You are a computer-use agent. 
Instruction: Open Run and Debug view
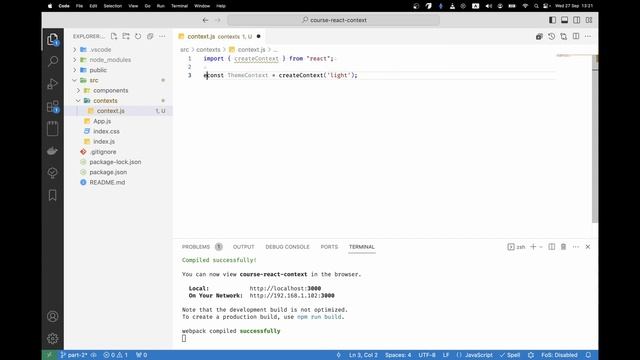(53, 84)
